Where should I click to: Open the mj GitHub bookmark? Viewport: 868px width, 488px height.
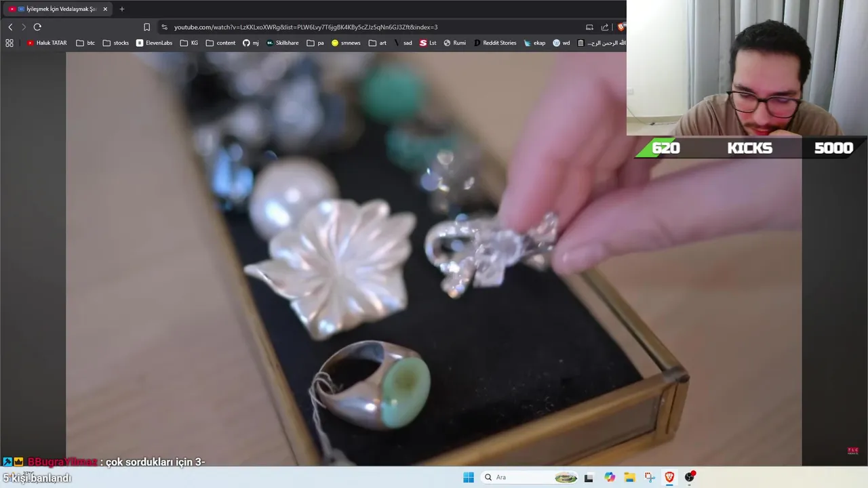coord(251,43)
